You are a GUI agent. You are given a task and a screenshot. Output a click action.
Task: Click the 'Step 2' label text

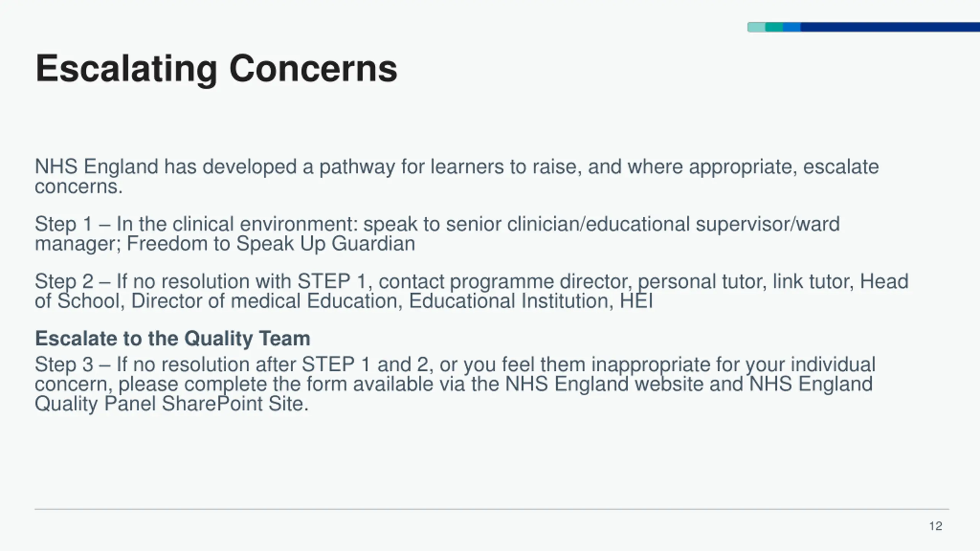pyautogui.click(x=64, y=282)
